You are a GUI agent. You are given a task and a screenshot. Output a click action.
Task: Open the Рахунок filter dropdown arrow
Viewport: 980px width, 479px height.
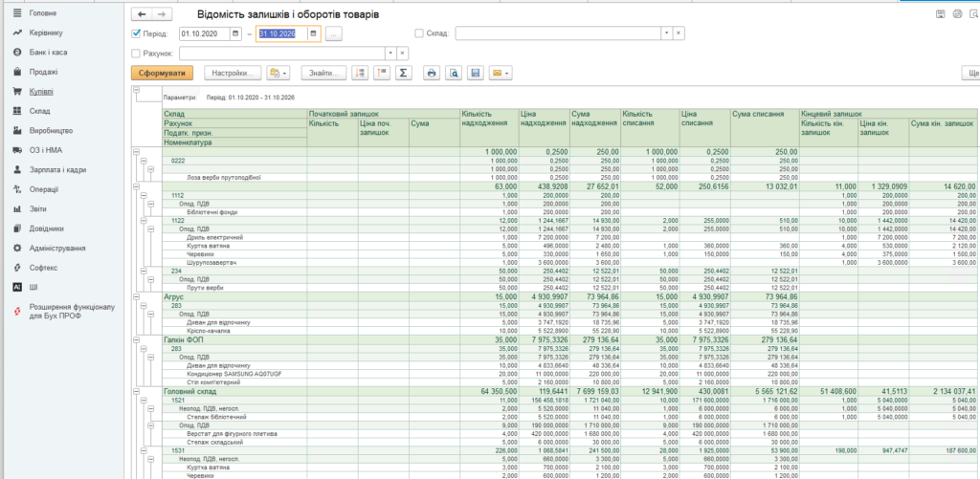[391, 54]
